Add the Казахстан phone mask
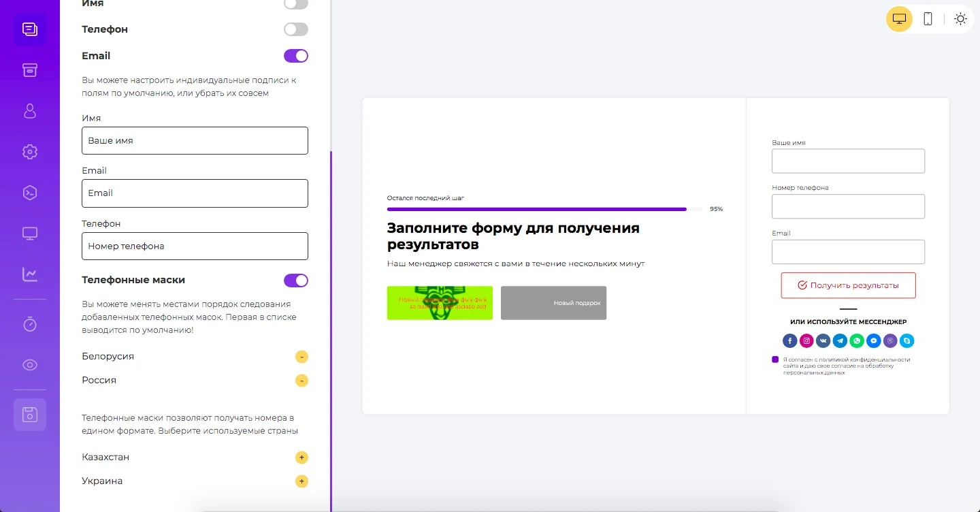Image resolution: width=980 pixels, height=512 pixels. [301, 458]
